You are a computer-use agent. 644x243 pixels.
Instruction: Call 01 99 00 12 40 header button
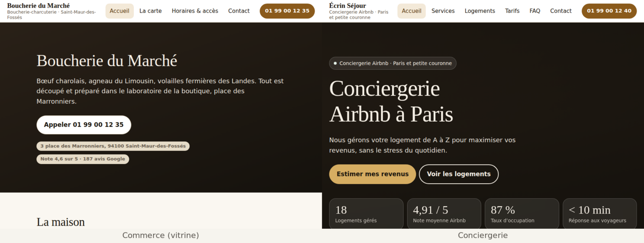pyautogui.click(x=609, y=11)
